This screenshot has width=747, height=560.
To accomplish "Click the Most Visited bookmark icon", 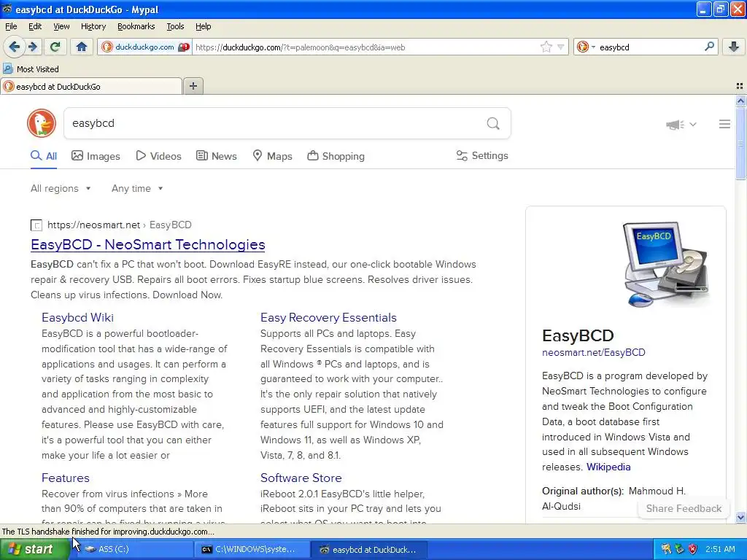I will [x=7, y=69].
